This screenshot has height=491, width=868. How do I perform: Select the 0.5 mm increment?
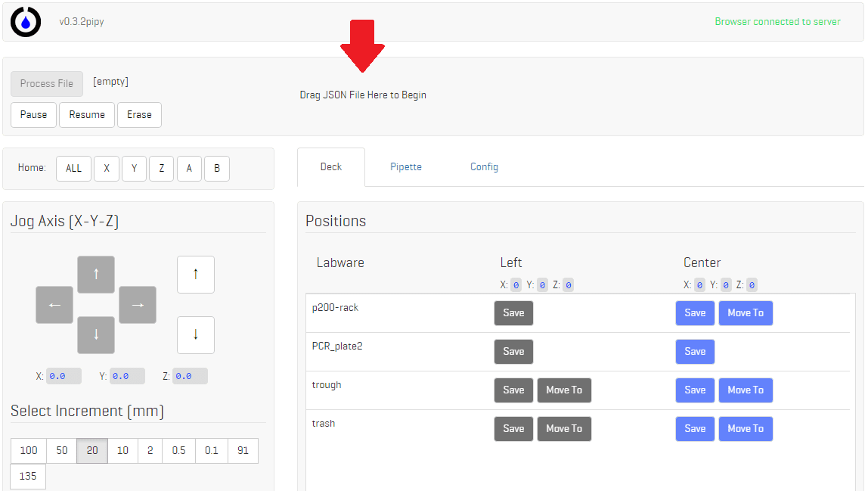[x=178, y=450]
